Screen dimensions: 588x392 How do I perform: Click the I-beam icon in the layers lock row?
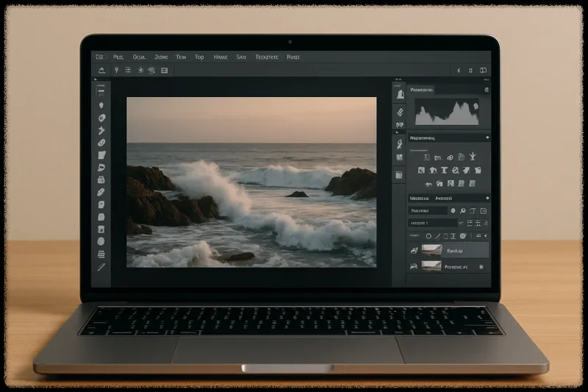coord(453,236)
